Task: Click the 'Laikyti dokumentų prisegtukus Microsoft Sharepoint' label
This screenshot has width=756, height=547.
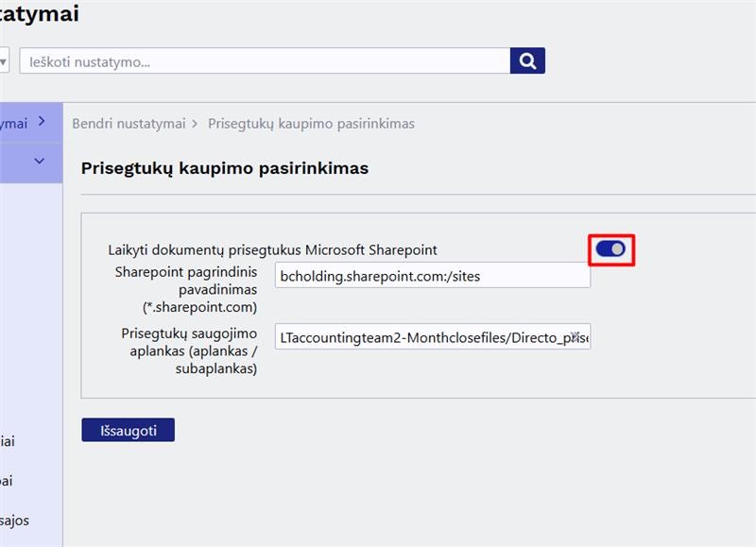Action: (272, 250)
